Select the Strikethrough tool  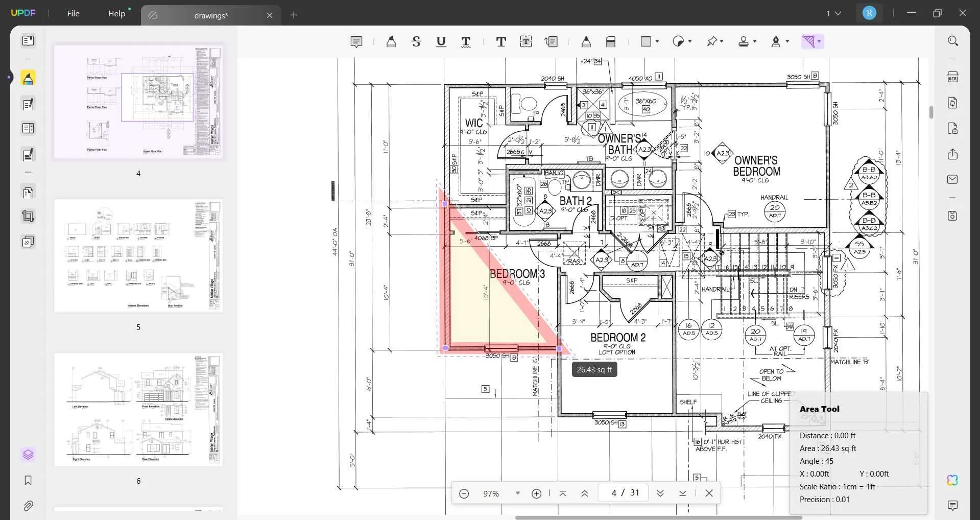coord(416,41)
